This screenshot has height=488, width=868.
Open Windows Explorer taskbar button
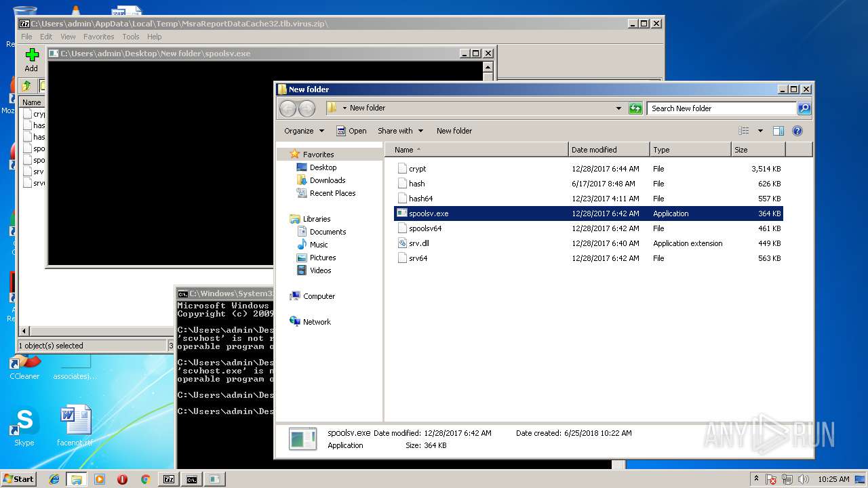pyautogui.click(x=77, y=479)
